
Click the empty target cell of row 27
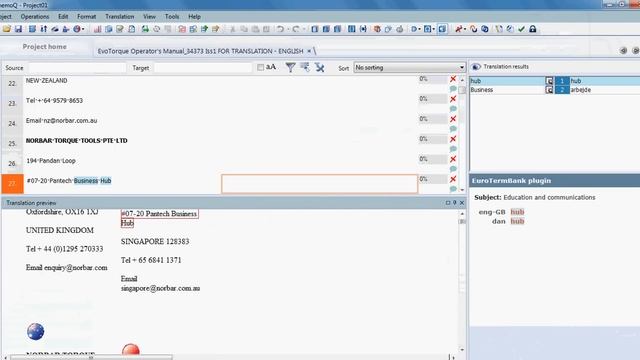320,184
